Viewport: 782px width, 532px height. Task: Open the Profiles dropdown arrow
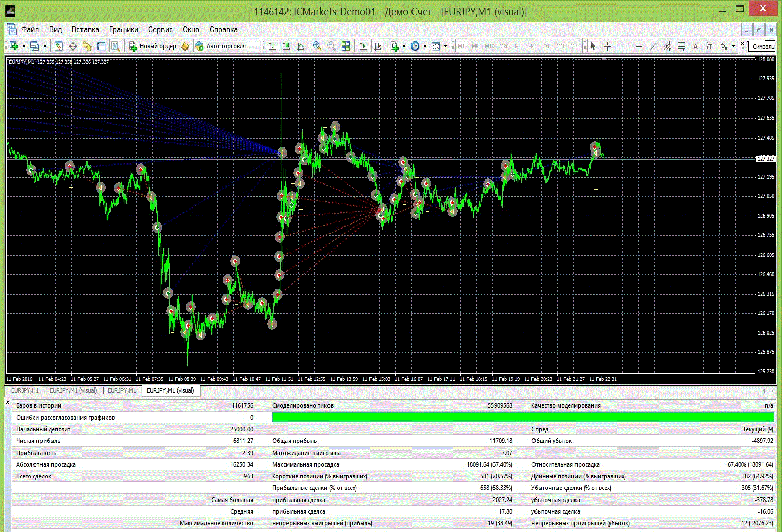point(45,46)
